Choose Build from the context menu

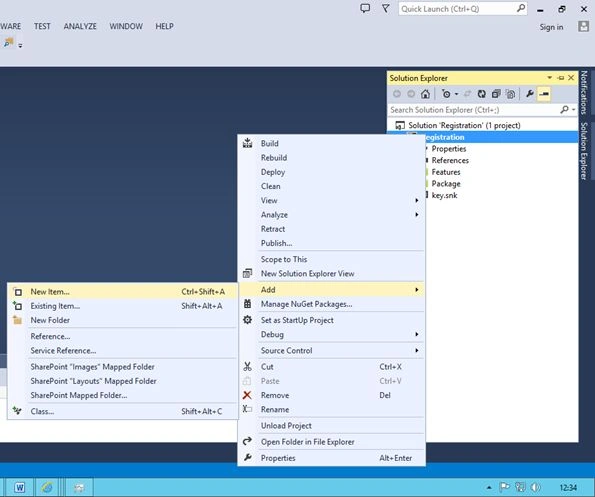click(331, 143)
